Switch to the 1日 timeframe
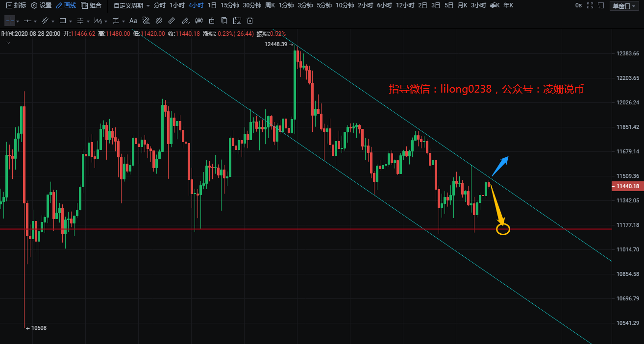 [212, 5]
